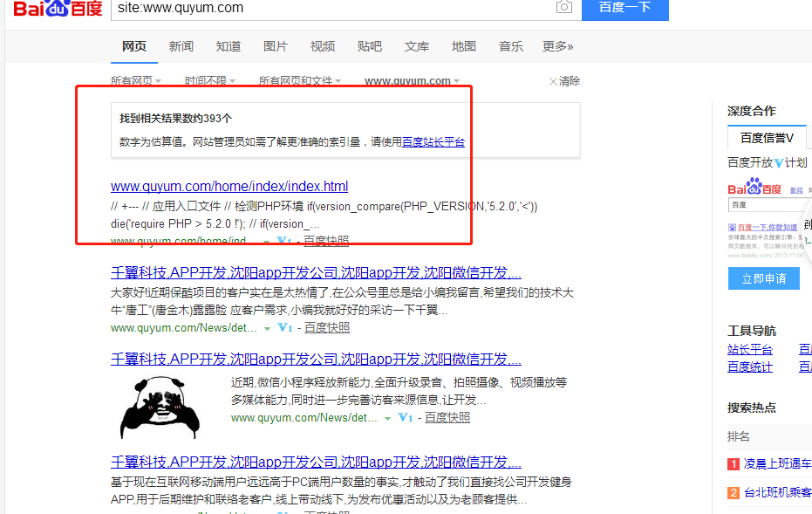Screen dimensions: 812x514
Task: Open 千翼科技 result above the panda thumbnail
Action: pos(316,359)
